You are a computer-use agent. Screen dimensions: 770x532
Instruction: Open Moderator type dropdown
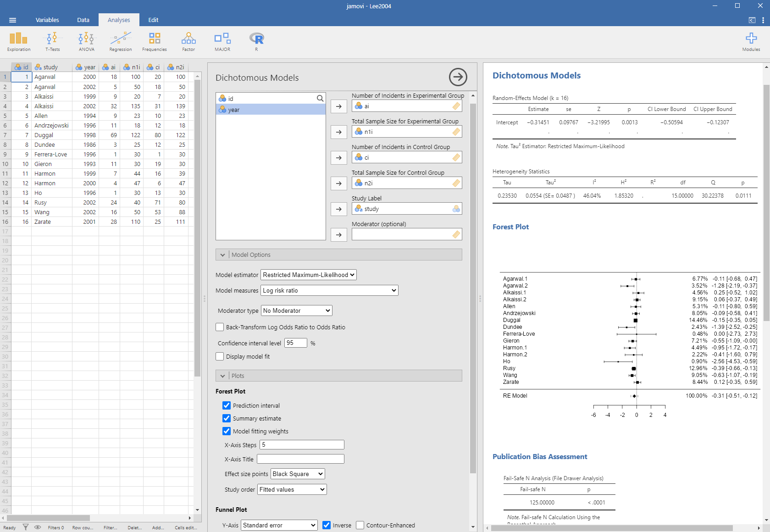[x=296, y=310]
